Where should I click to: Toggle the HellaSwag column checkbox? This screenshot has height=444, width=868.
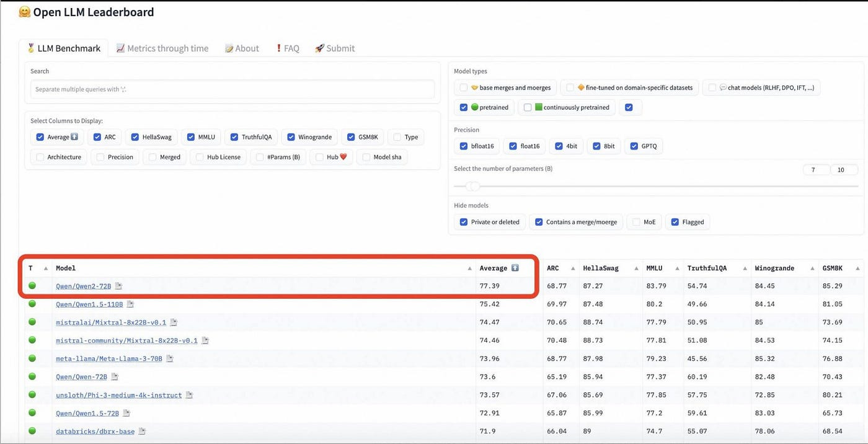click(135, 137)
